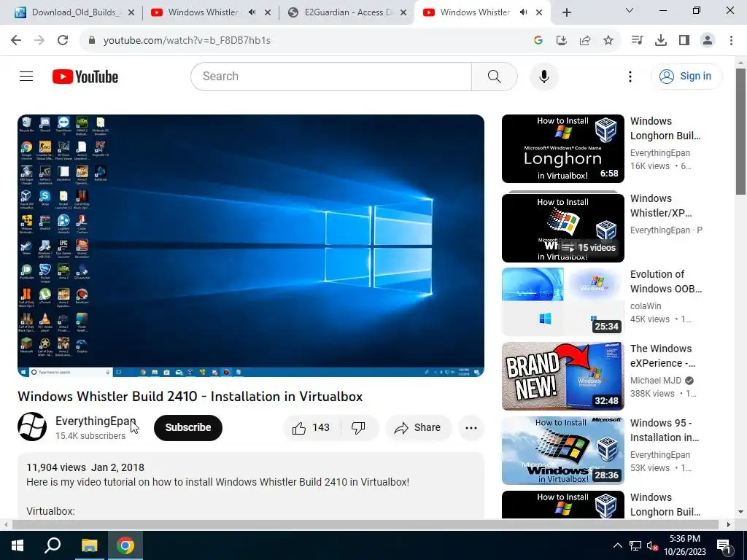Click the Chrome taskbar icon

pyautogui.click(x=125, y=545)
